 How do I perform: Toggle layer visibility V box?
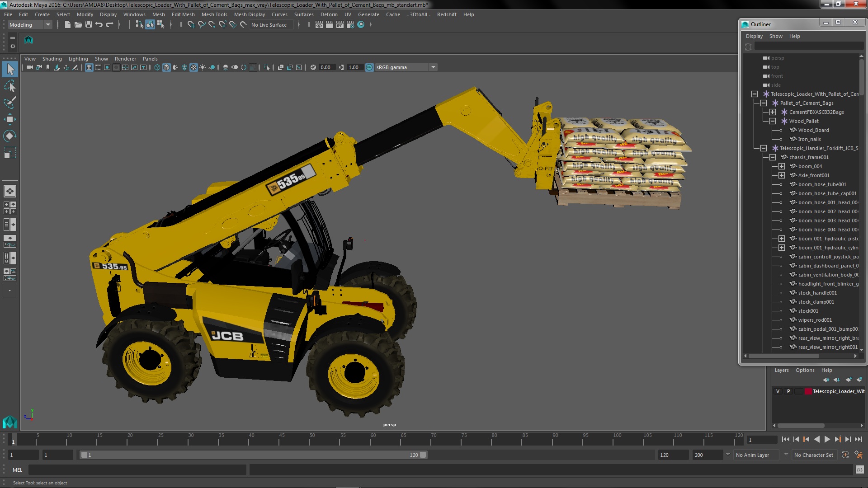(778, 391)
